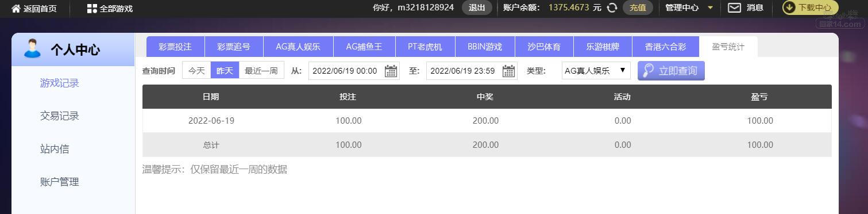Switch to the 香港六合彩 tab

click(665, 47)
